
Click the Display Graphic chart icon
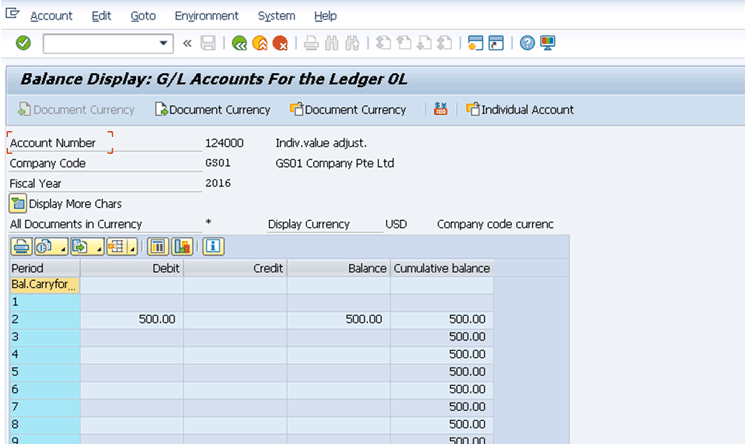182,246
